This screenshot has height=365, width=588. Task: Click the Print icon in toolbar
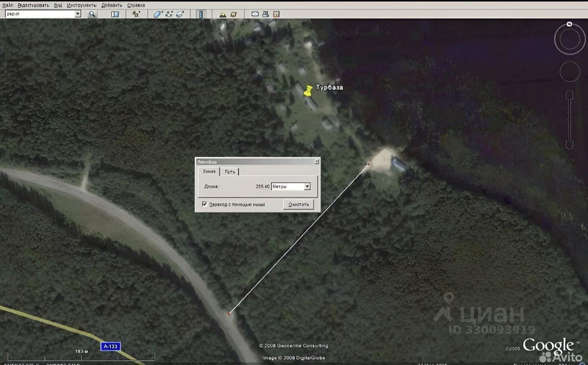pos(266,14)
